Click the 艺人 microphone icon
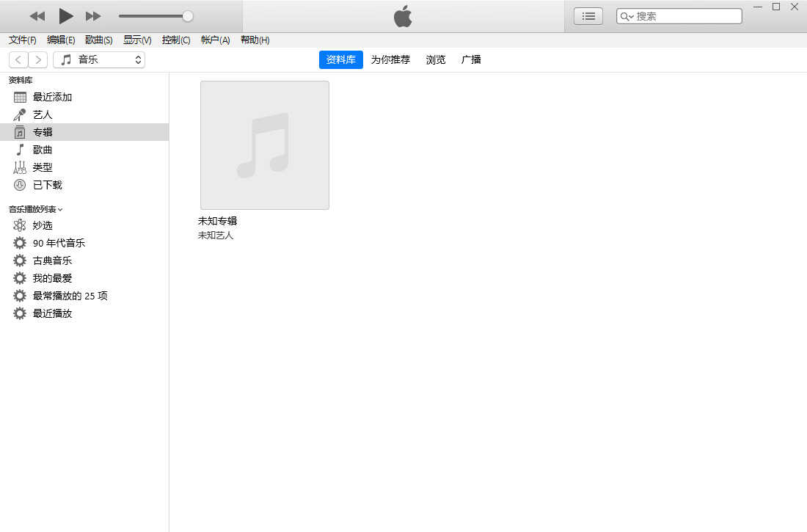Image resolution: width=807 pixels, height=532 pixels. [20, 115]
